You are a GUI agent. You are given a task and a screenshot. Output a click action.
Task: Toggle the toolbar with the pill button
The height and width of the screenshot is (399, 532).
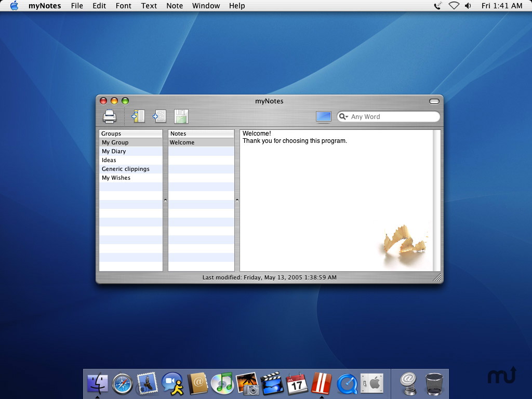click(x=434, y=101)
